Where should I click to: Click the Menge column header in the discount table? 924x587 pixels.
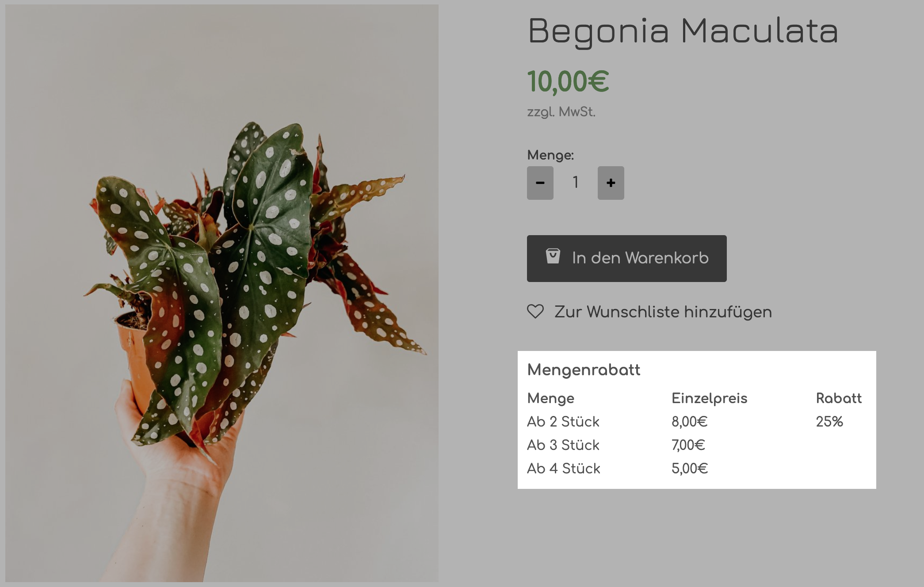pos(550,398)
